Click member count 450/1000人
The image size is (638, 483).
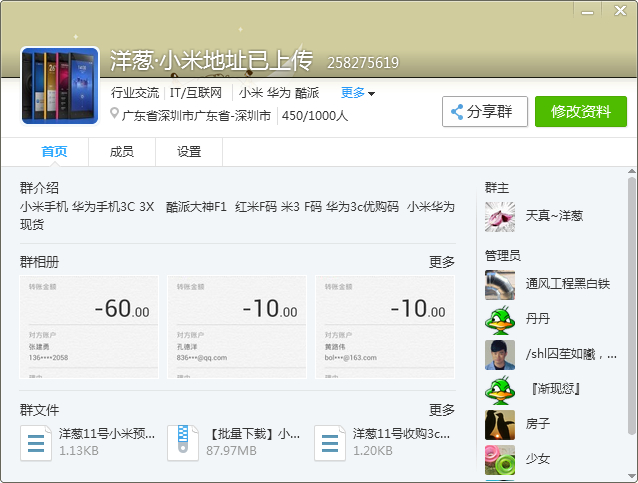[315, 116]
